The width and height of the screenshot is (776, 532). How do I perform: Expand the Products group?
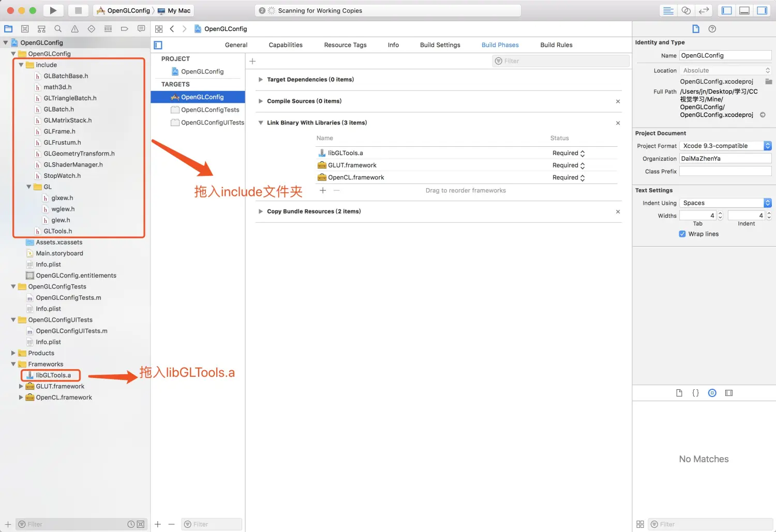(13, 353)
